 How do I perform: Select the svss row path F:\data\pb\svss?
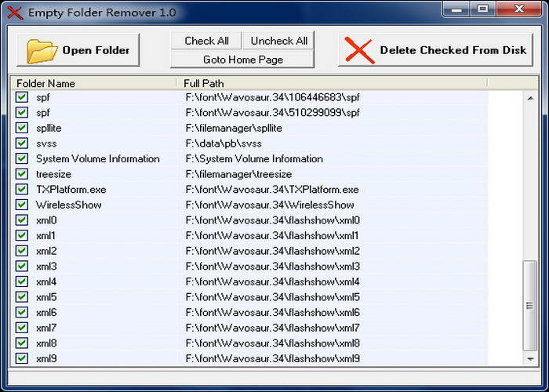click(x=224, y=143)
